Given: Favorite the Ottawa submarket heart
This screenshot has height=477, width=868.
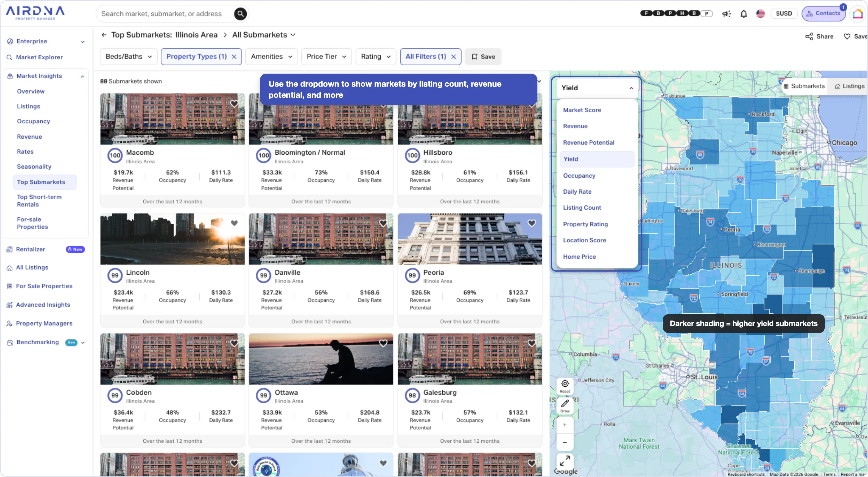Looking at the screenshot, I should [383, 343].
